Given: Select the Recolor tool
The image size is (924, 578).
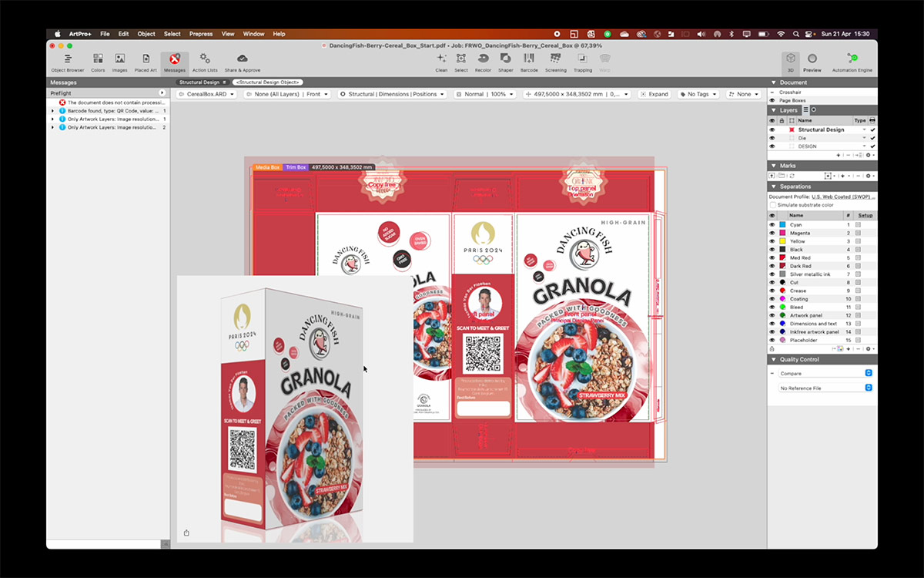Looking at the screenshot, I should (483, 62).
